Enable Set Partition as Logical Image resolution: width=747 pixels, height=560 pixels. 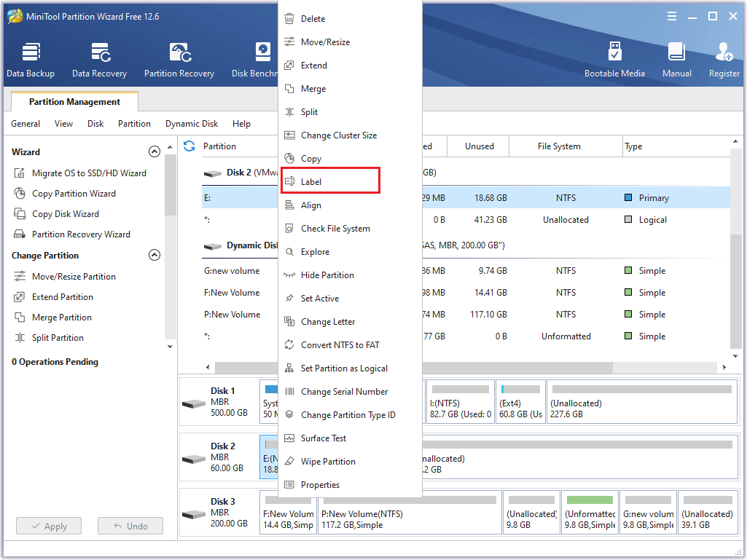[343, 368]
